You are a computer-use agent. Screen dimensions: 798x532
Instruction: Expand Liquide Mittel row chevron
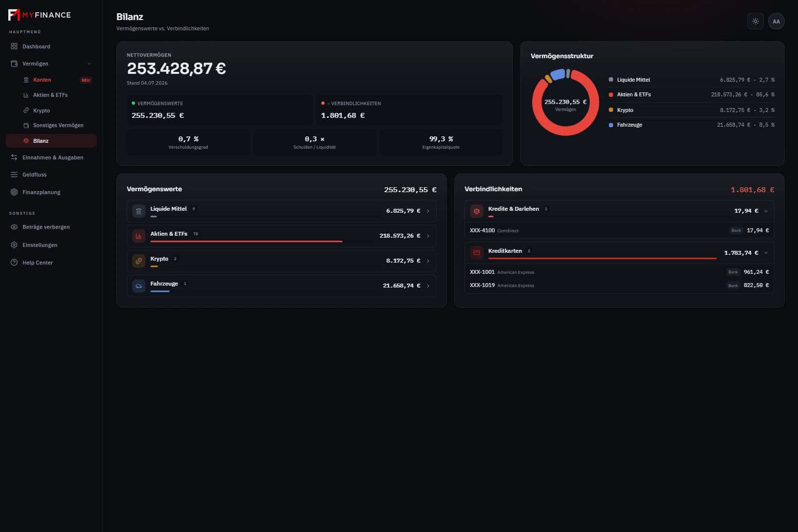point(428,211)
